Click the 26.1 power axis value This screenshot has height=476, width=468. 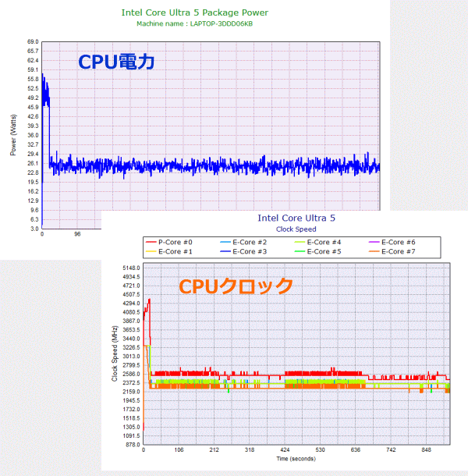(x=33, y=163)
